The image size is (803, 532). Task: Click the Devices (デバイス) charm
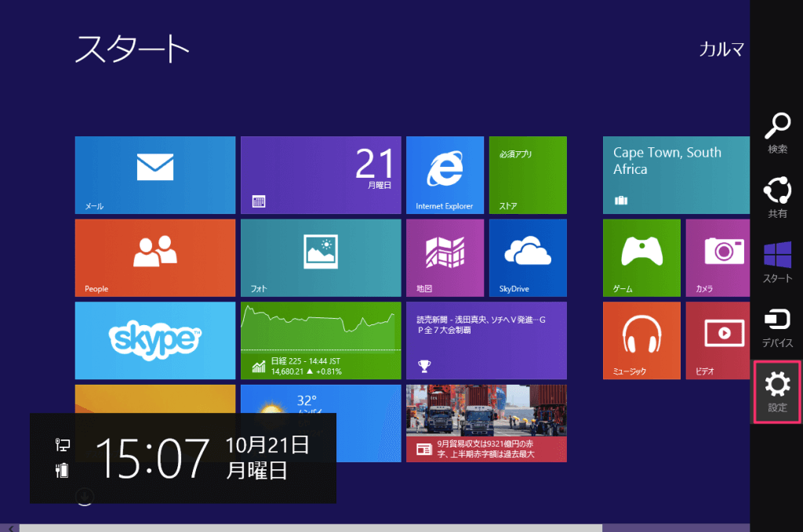pyautogui.click(x=777, y=328)
